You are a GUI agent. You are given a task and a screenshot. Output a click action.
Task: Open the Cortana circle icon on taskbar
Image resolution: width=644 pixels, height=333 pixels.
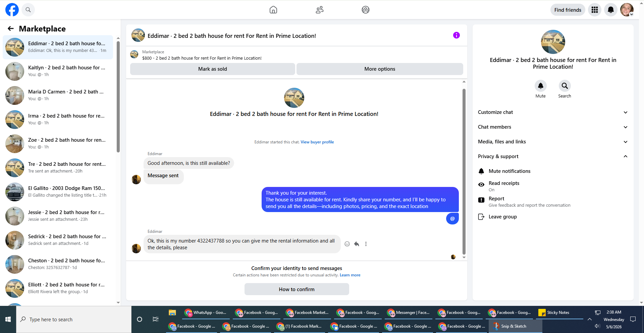140,319
